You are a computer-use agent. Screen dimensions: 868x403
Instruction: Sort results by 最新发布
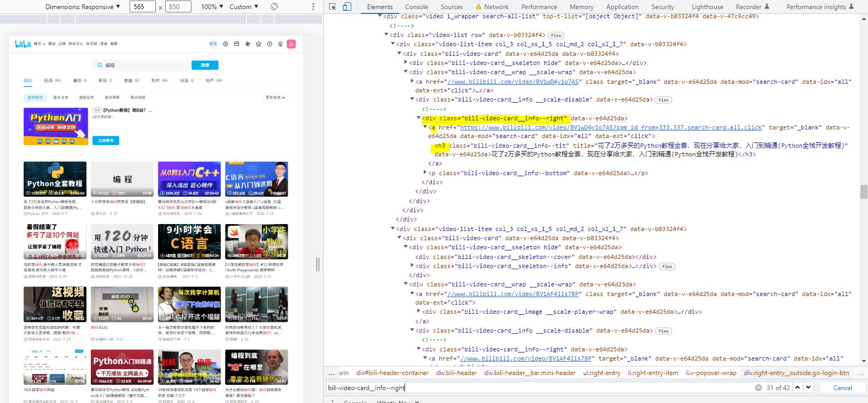pyautogui.click(x=87, y=97)
